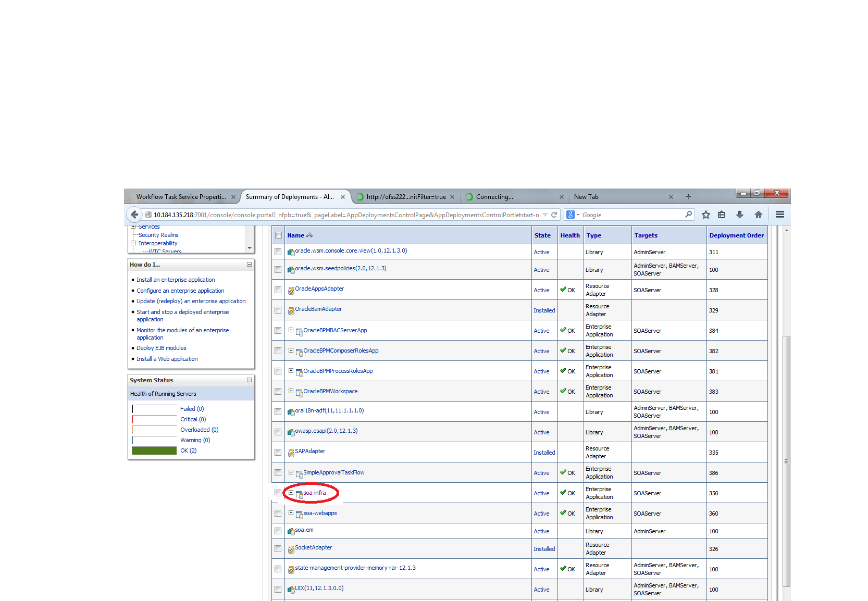Open the bookmarks list icon
Image resolution: width=868 pixels, height=601 pixels.
[x=722, y=215]
